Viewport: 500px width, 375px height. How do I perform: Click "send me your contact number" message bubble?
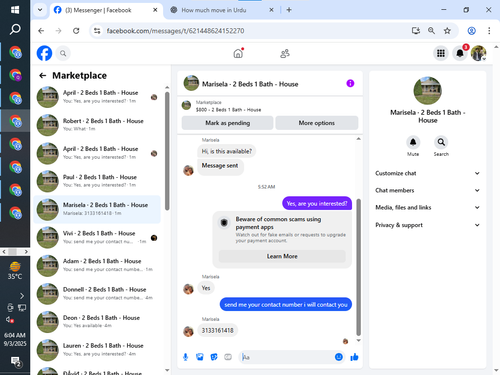(286, 304)
